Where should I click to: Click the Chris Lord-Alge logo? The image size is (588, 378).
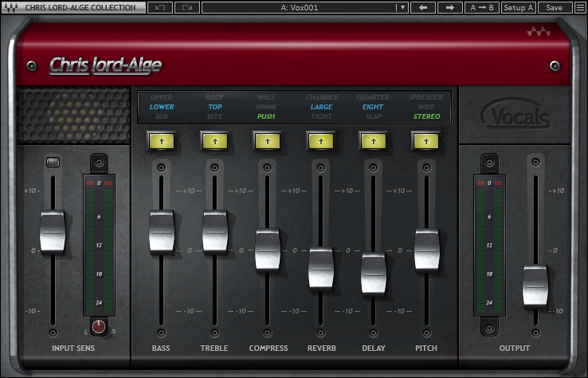pyautogui.click(x=106, y=65)
